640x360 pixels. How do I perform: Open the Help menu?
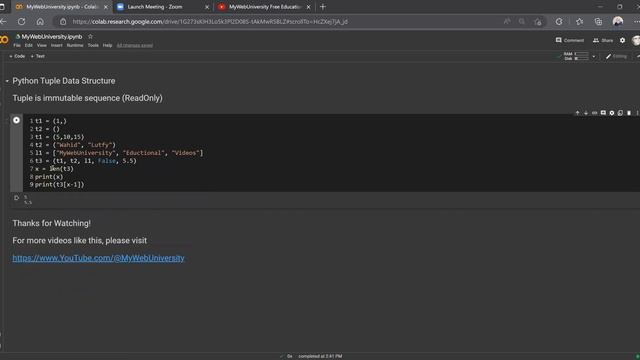(107, 45)
